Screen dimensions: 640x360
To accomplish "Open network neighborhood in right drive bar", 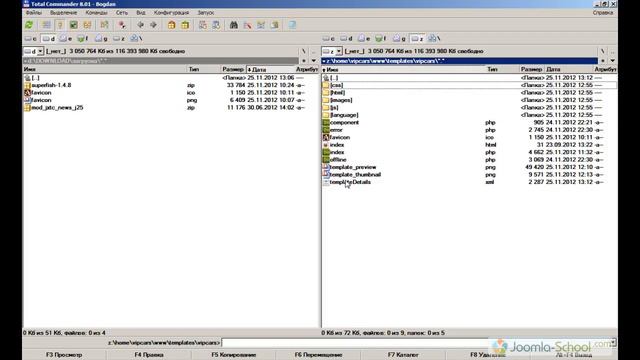I will pos(434,38).
